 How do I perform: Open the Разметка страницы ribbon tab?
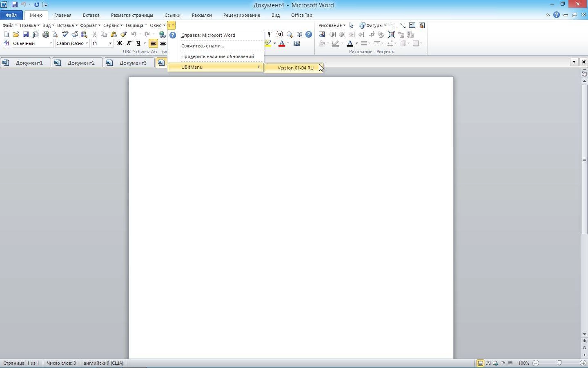(x=132, y=15)
